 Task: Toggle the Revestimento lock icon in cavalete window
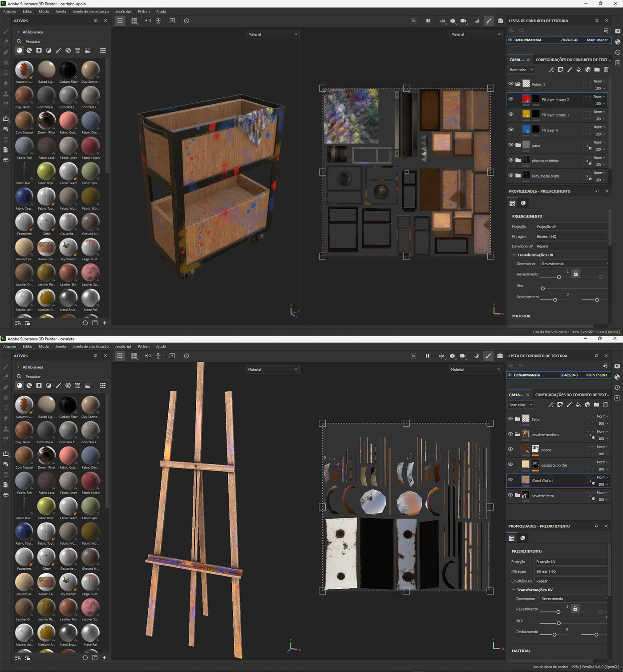pyautogui.click(x=575, y=608)
